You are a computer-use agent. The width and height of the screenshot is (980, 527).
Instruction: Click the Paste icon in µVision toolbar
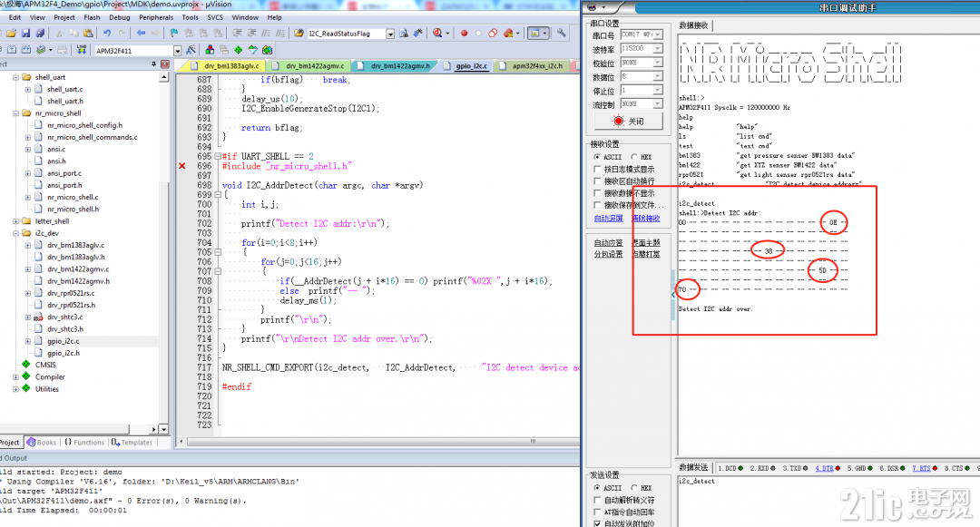[x=88, y=33]
